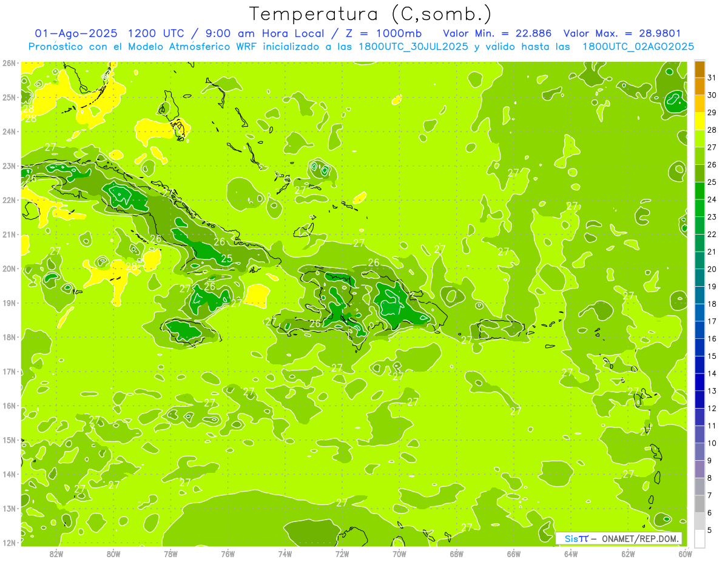728x562 pixels.
Task: Click the "74W" longitude axis label
Action: coord(285,554)
